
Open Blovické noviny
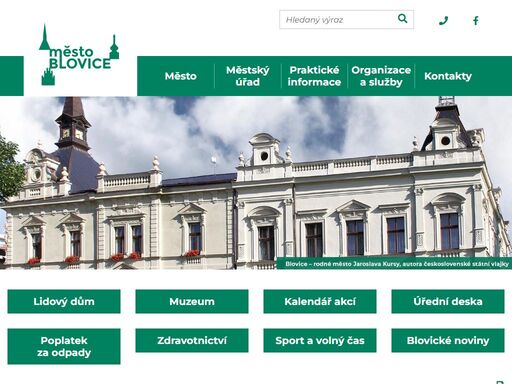pyautogui.click(x=448, y=340)
